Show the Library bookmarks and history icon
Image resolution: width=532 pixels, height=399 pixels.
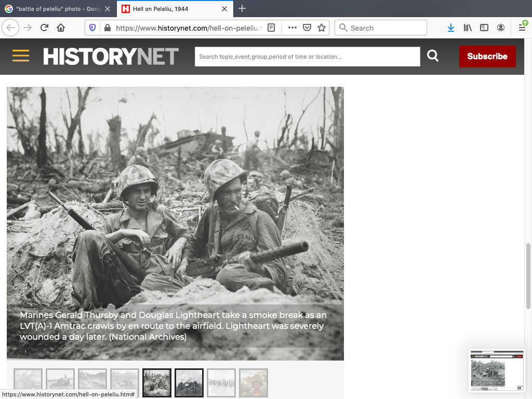(x=468, y=28)
